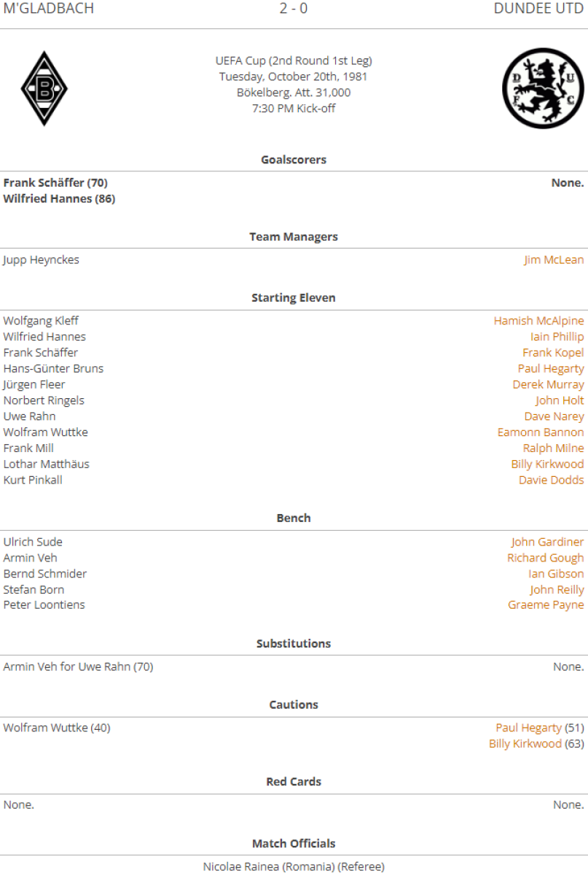Click Billy Kirkwood in starting eleven
Image resolution: width=588 pixels, height=875 pixels.
(x=547, y=464)
